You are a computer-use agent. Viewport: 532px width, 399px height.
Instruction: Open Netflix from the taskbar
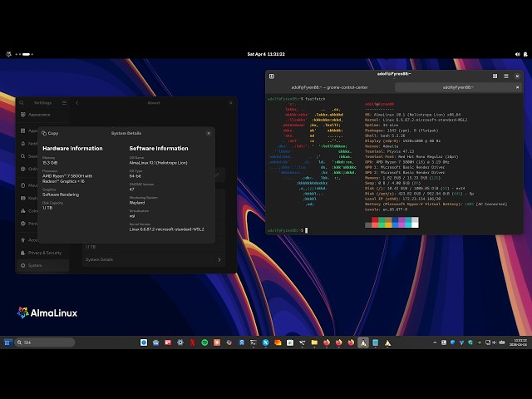click(x=192, y=342)
